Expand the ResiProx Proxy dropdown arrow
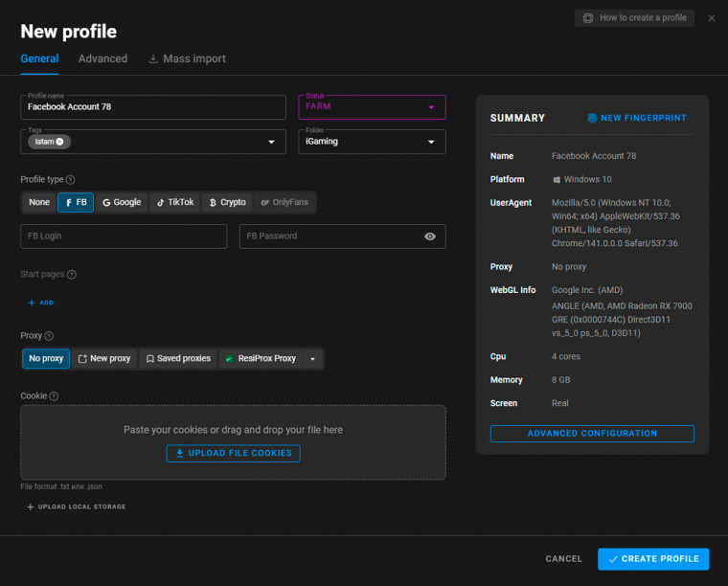This screenshot has height=586, width=728. 312,359
